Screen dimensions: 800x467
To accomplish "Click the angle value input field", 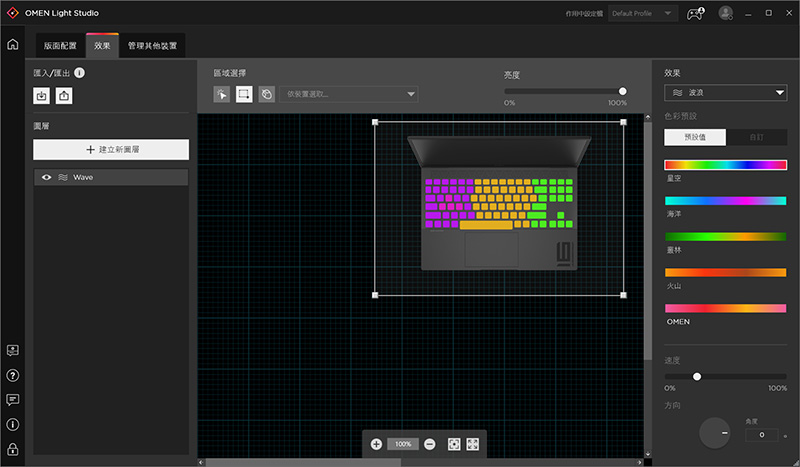I will point(762,435).
